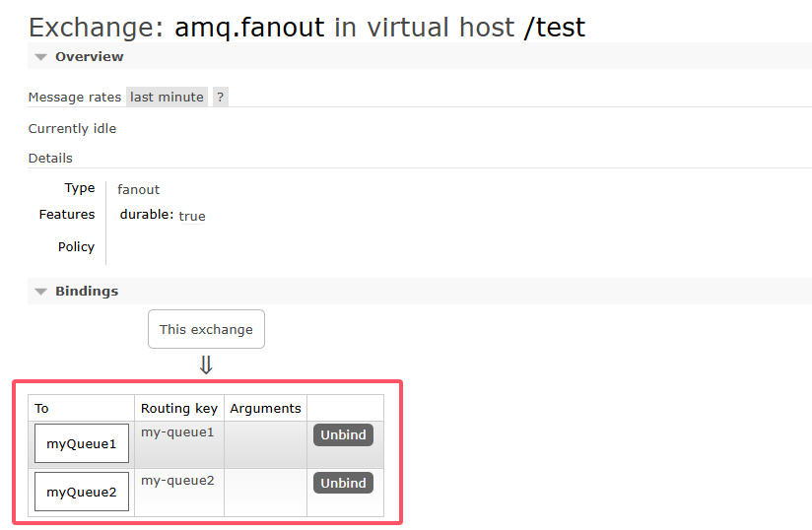812x530 pixels.
Task: Open the myQueue2 queue link
Action: tap(82, 492)
